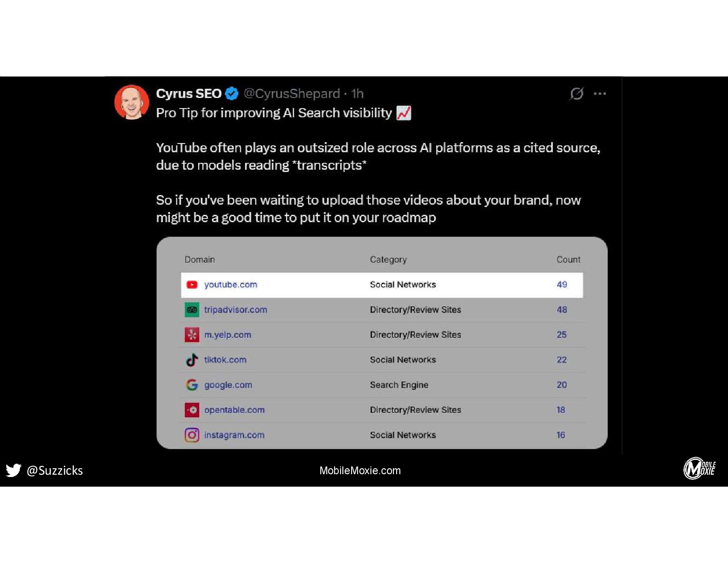This screenshot has height=563, width=728.
Task: Open the @CyrusShepard handle link
Action: tap(292, 94)
